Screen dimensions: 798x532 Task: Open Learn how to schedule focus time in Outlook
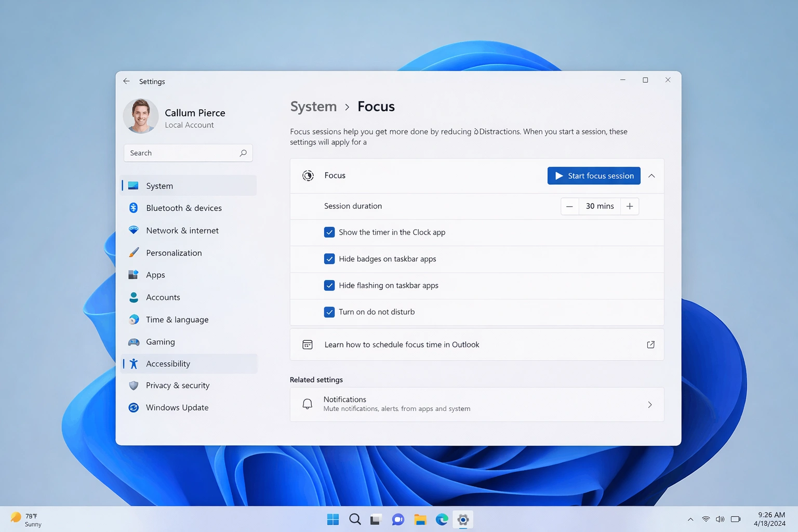point(402,344)
